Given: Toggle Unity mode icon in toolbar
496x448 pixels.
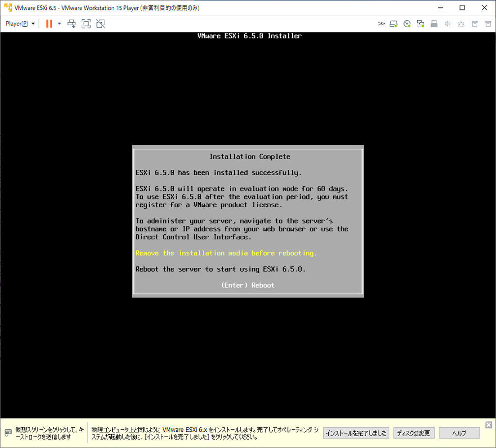Looking at the screenshot, I should pyautogui.click(x=100, y=24).
